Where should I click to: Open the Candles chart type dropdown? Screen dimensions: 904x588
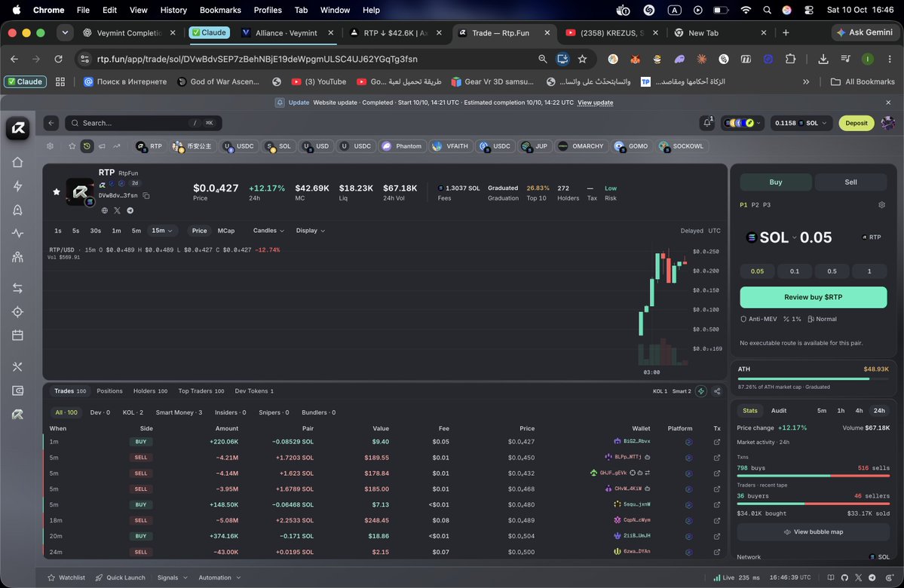click(268, 231)
